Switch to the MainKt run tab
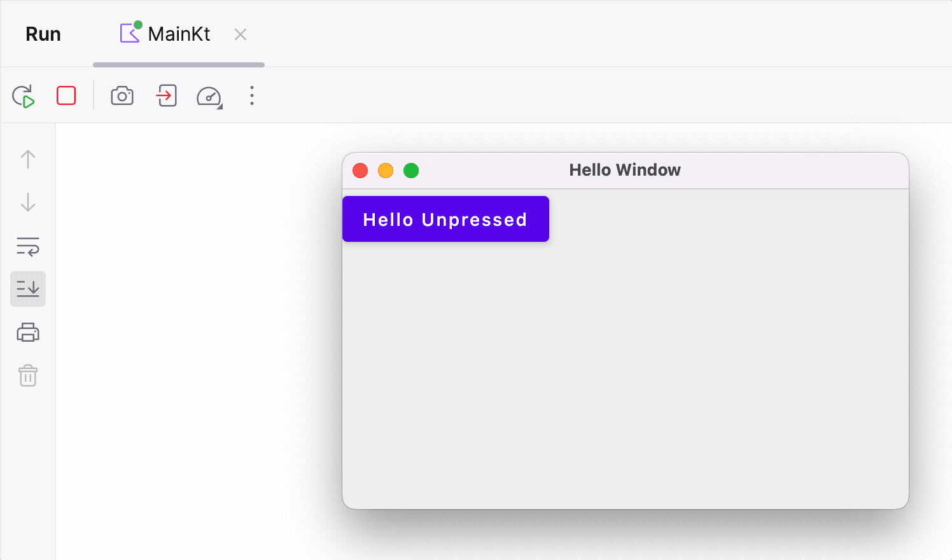 click(x=179, y=33)
